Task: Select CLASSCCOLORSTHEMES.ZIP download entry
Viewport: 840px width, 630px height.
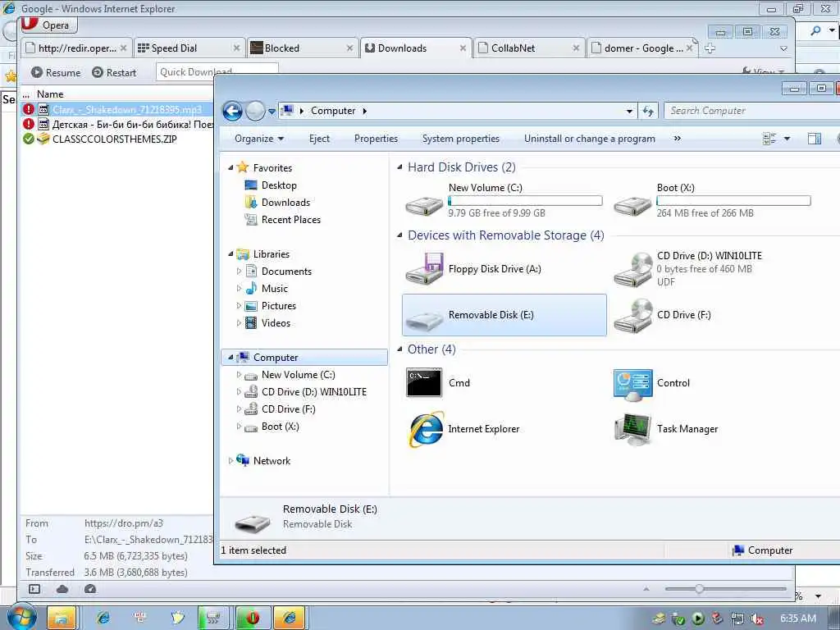Action: pos(115,139)
